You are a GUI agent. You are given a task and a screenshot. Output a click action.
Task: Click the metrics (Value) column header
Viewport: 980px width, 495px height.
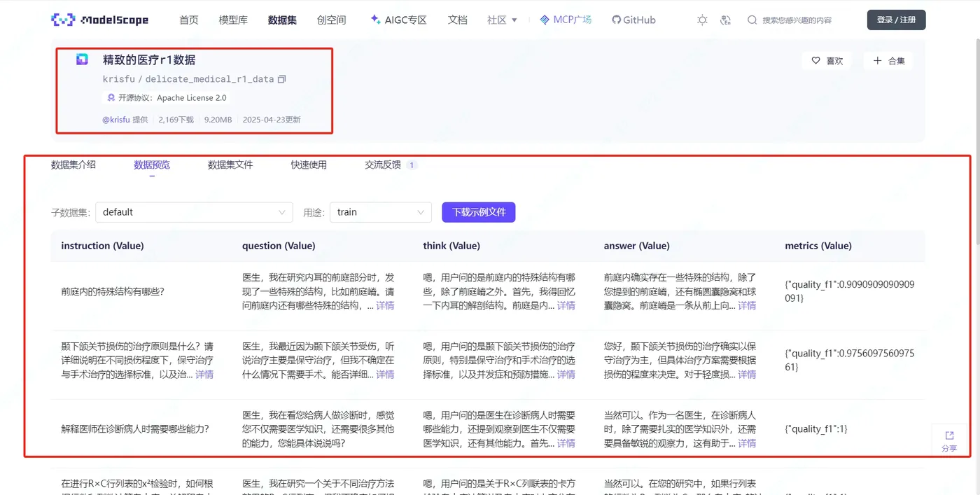[x=818, y=246]
